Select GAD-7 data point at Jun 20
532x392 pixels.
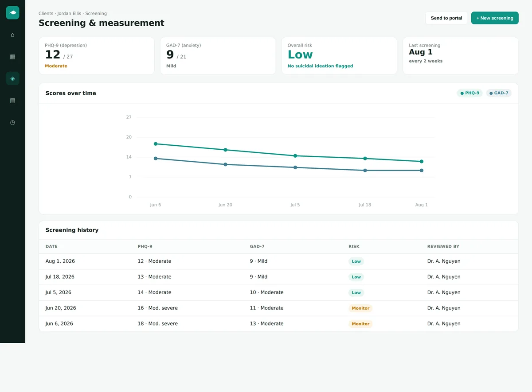(225, 164)
